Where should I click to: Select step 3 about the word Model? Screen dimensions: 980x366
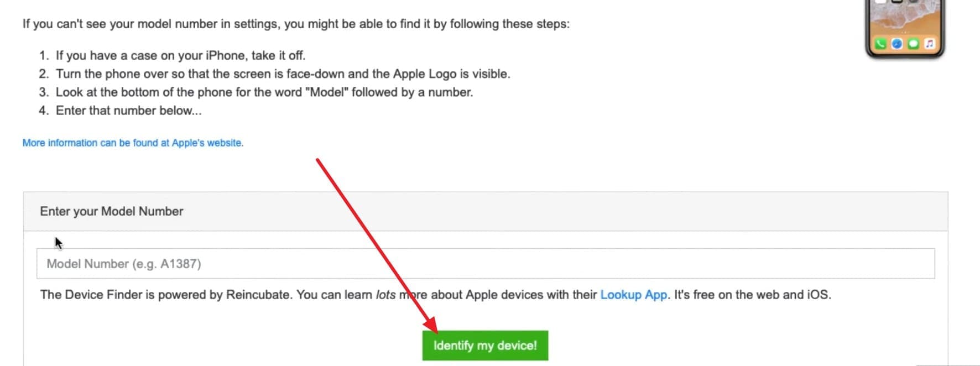click(264, 92)
